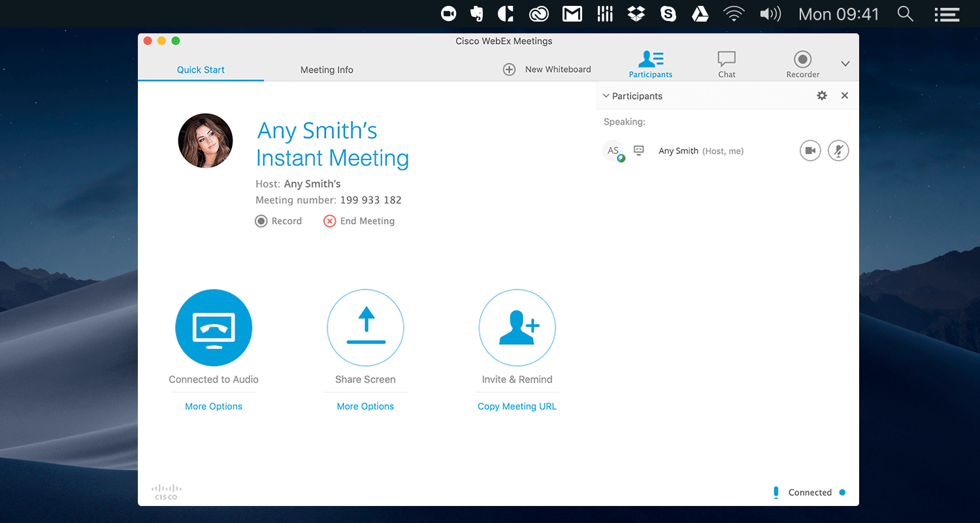Click the Invite & Remind circle icon
Screen dimensions: 980x523
(x=517, y=328)
